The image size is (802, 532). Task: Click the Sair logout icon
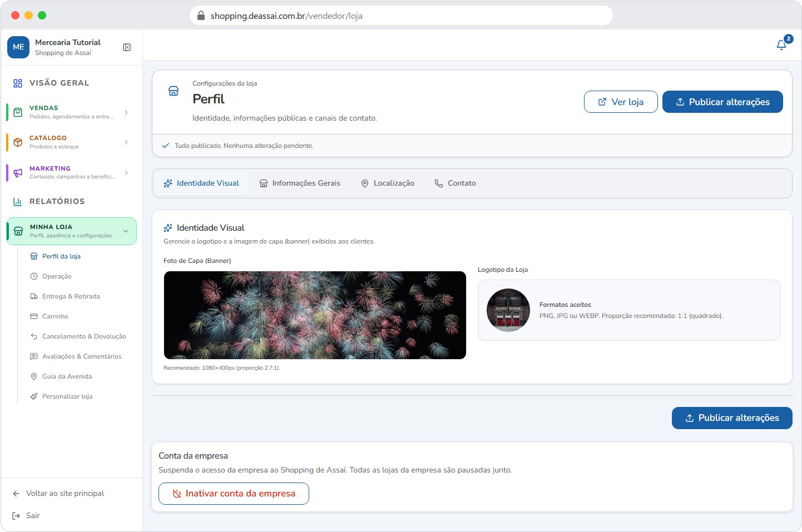pos(16,516)
